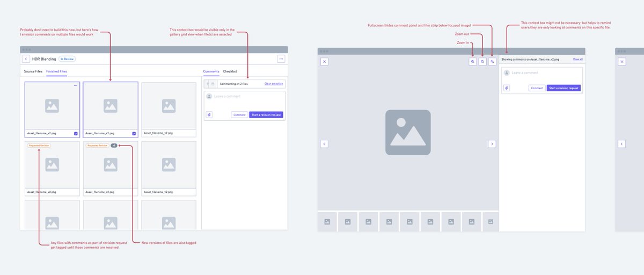Open the Comments tab in gallery window

coord(211,71)
